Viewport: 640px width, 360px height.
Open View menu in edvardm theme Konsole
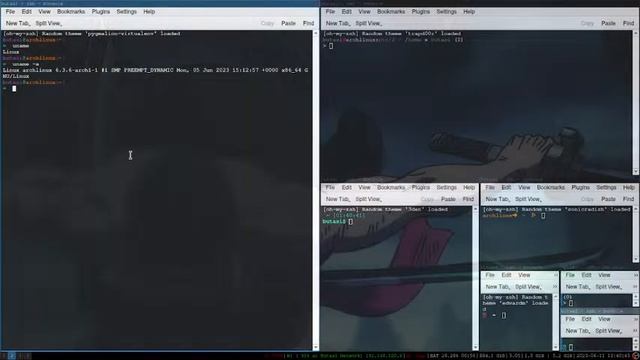[x=524, y=275]
